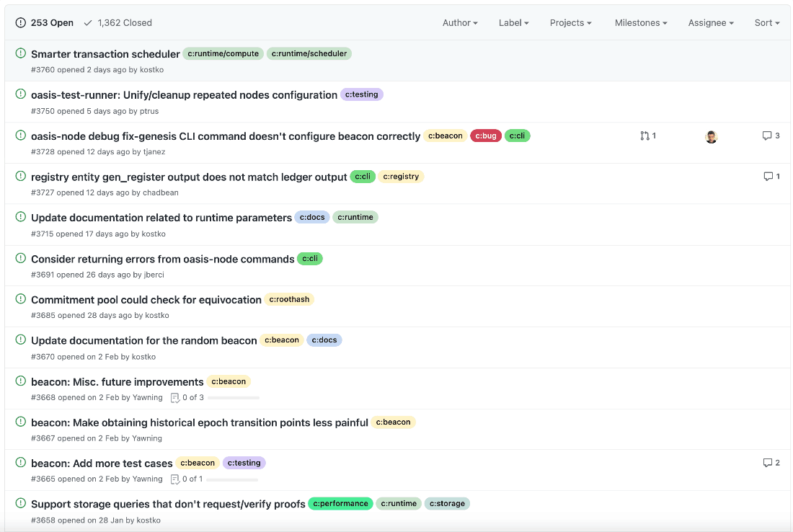Click 0 of 3 task progress bar

coord(234,398)
